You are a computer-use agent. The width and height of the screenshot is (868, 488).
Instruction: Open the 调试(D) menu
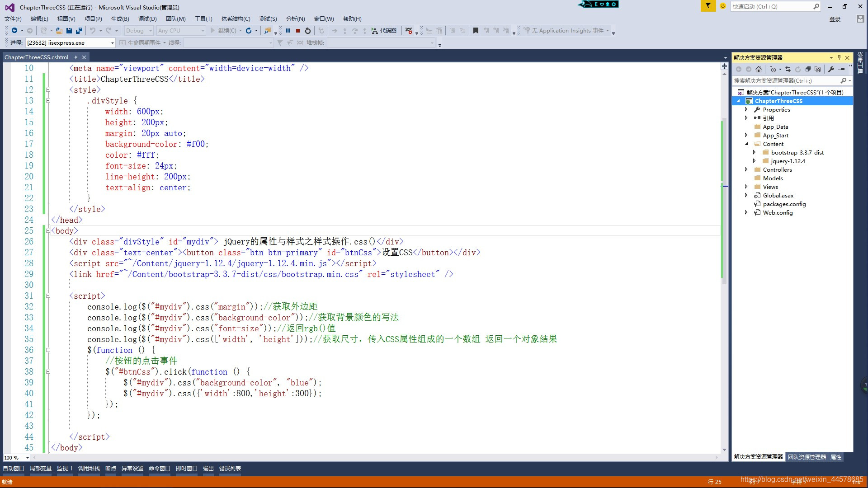[x=147, y=19]
